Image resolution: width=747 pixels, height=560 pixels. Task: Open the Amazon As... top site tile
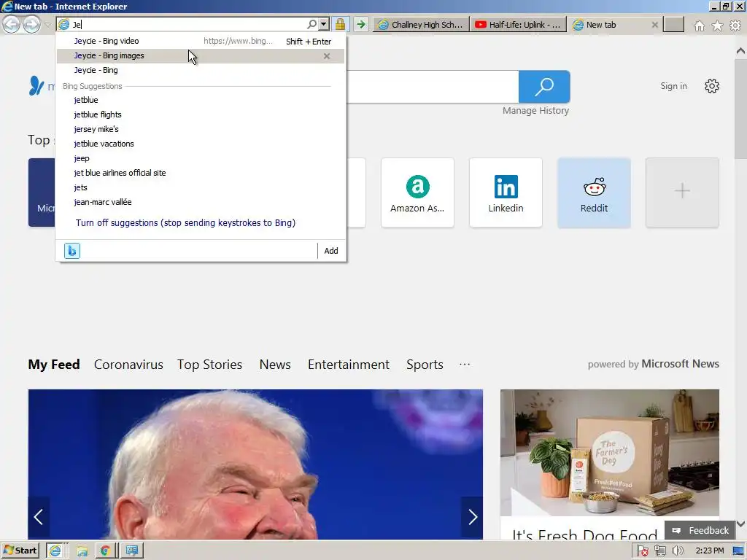[417, 192]
